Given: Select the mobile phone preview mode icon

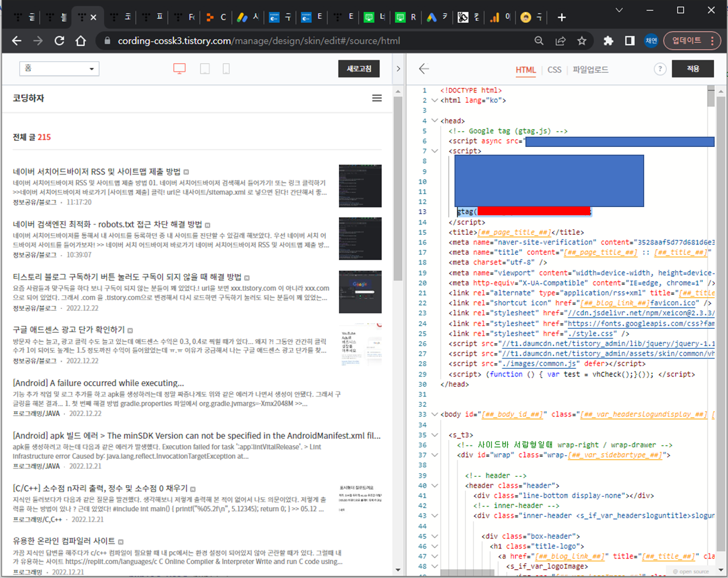Looking at the screenshot, I should coord(226,69).
